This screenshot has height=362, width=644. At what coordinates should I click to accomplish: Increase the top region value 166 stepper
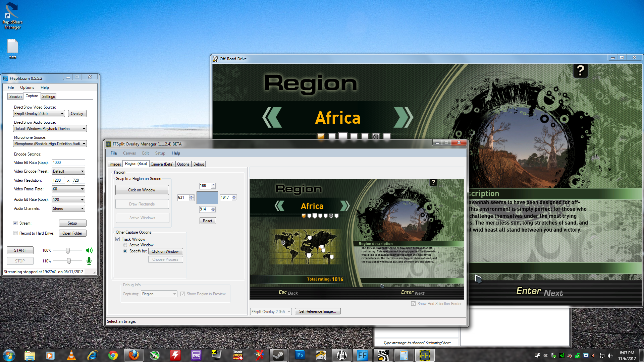(213, 184)
